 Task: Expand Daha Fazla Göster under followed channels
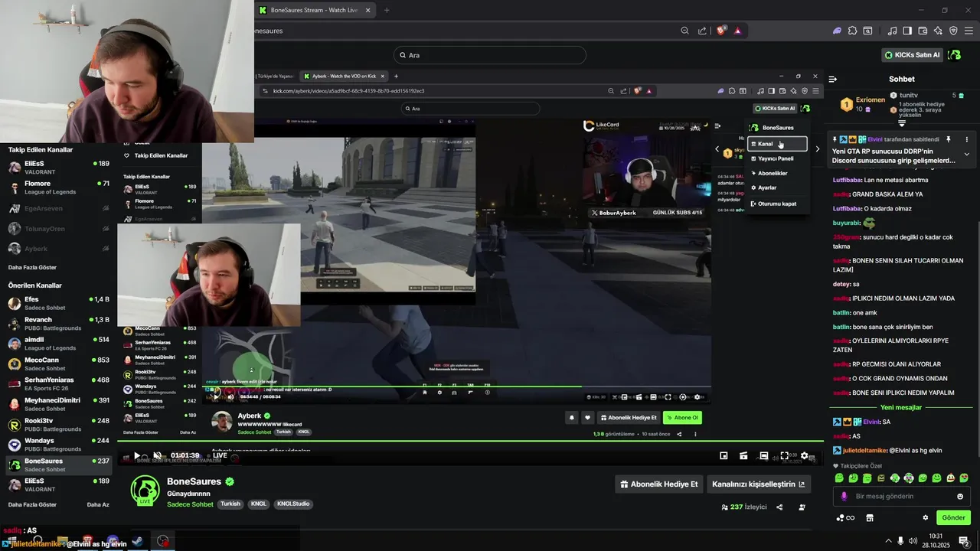click(x=32, y=268)
